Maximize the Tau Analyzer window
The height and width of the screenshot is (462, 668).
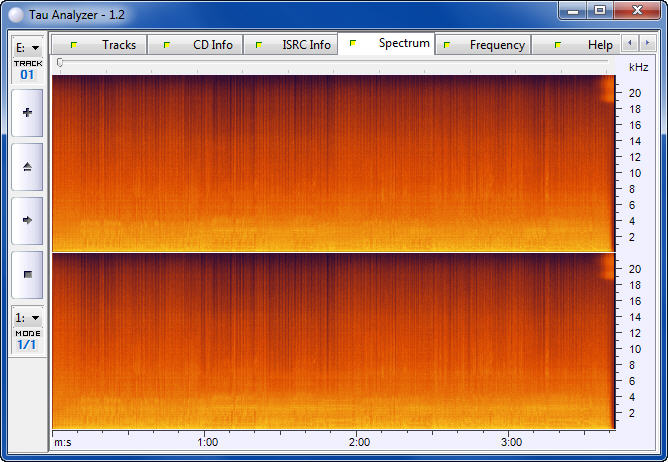(x=599, y=11)
